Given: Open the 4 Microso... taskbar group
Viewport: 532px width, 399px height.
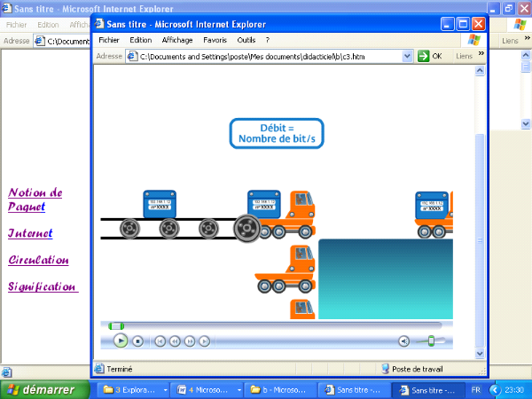Looking at the screenshot, I should coord(207,390).
